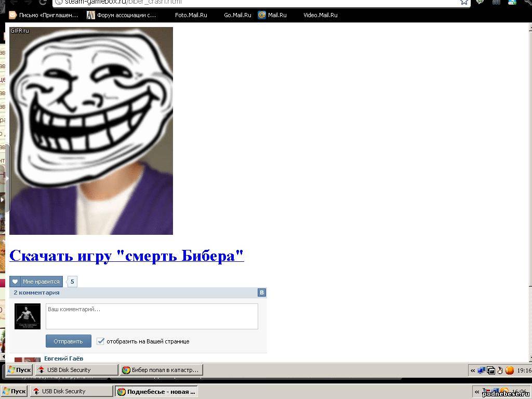Click the profile avatar beside the comment box
532x399 pixels.
pyautogui.click(x=28, y=316)
